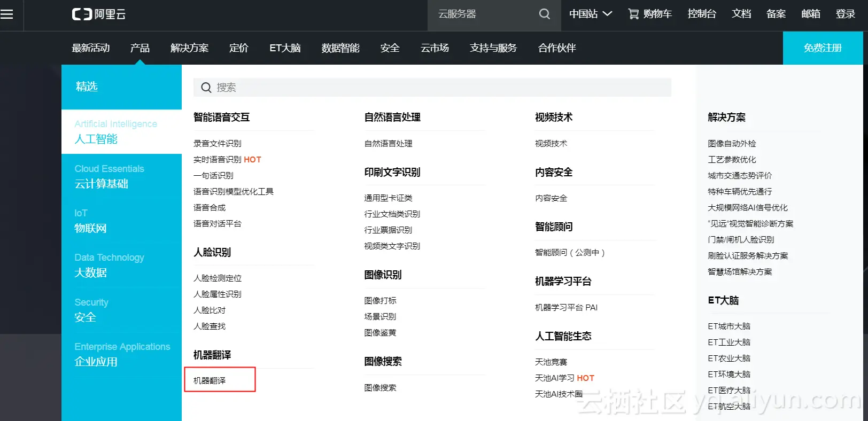Open 文档 link
This screenshot has width=868, height=421.
click(741, 14)
